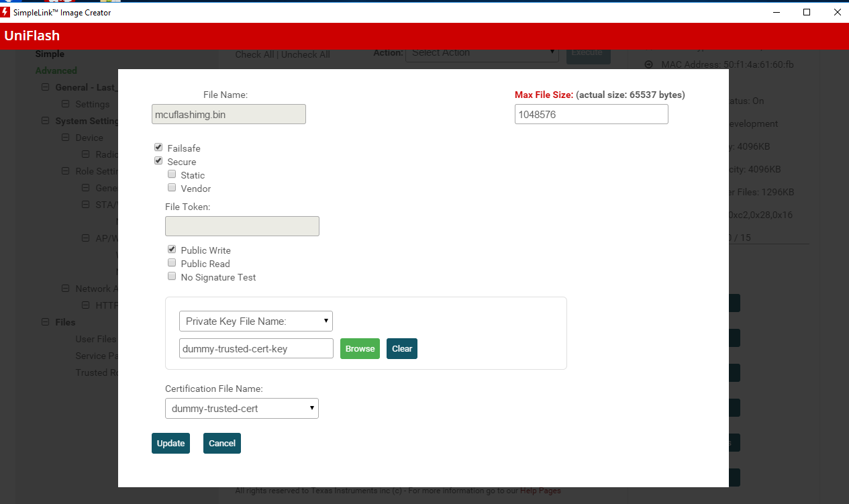Collapse the Role Settings tree node
This screenshot has width=849, height=504.
[65, 171]
